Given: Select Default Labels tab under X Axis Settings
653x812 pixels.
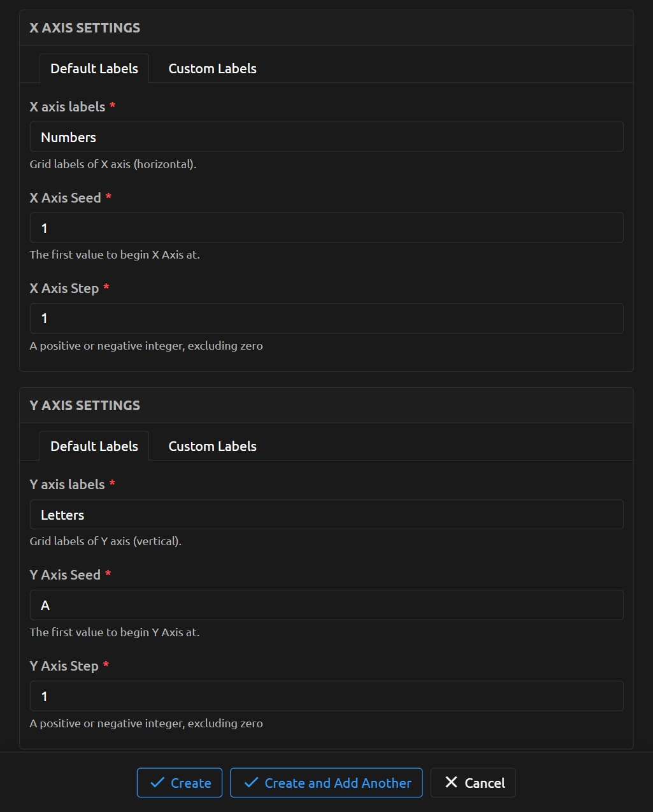Looking at the screenshot, I should pos(94,69).
